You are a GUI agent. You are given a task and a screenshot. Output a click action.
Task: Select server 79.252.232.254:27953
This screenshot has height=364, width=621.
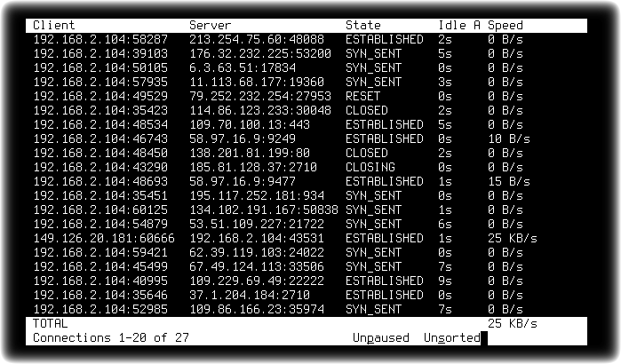tap(259, 97)
